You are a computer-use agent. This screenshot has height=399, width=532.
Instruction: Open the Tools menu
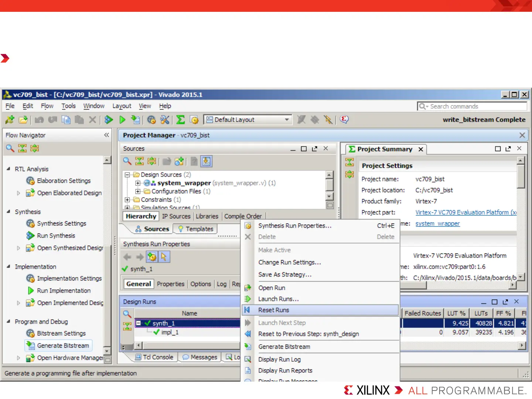[68, 106]
